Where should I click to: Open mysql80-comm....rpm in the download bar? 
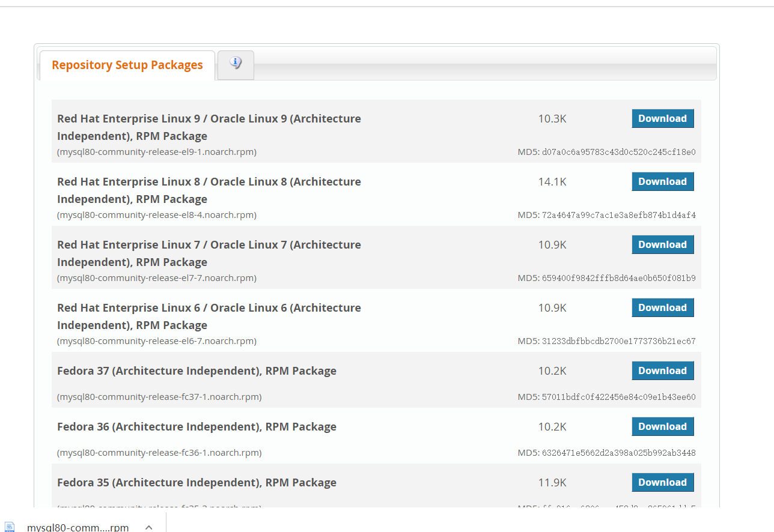(x=78, y=527)
